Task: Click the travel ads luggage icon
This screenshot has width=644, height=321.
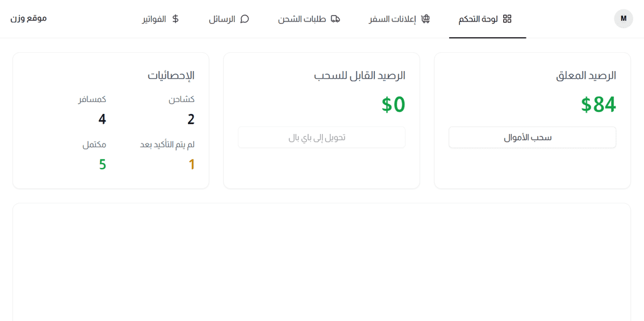Action: (426, 19)
